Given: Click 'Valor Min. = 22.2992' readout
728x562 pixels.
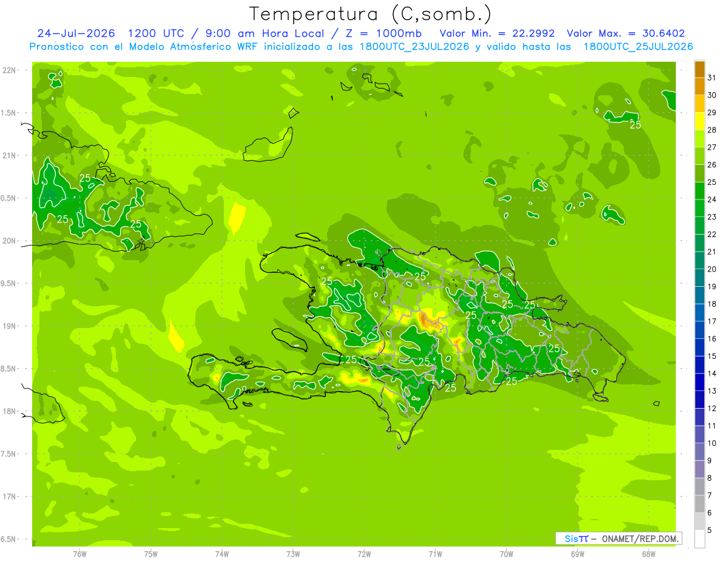Looking at the screenshot, I should pyautogui.click(x=497, y=33).
